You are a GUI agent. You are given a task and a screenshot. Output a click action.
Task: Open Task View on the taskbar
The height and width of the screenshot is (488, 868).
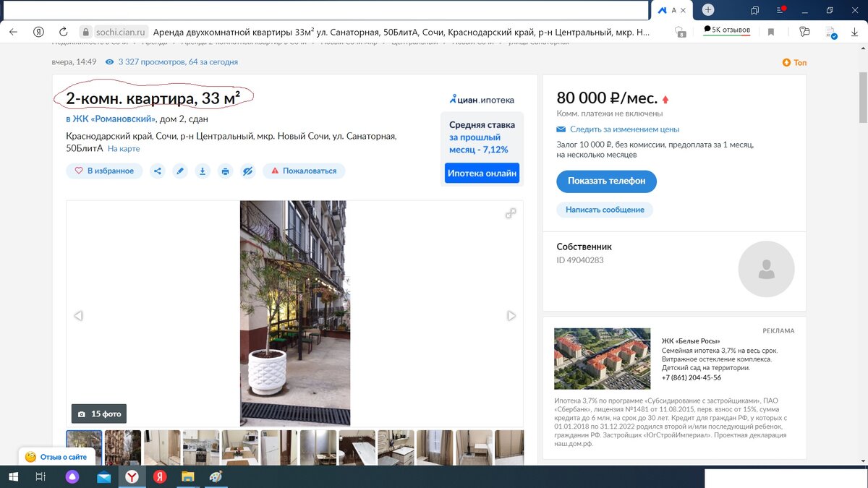[x=41, y=477]
